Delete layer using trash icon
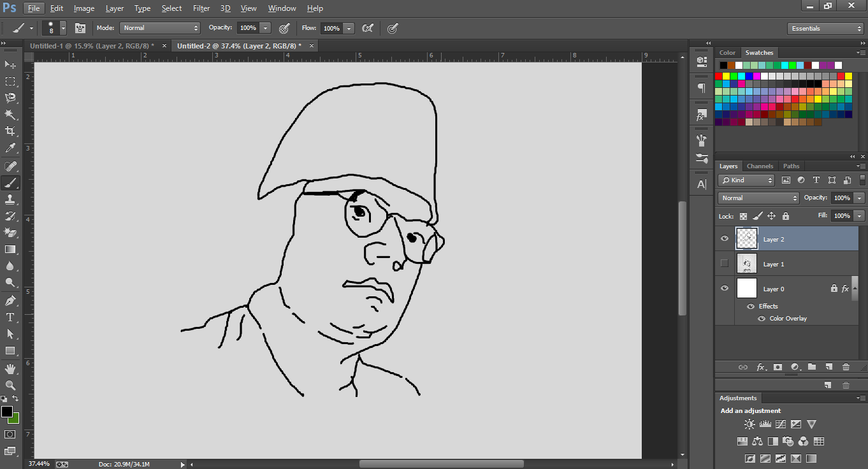 pyautogui.click(x=846, y=367)
